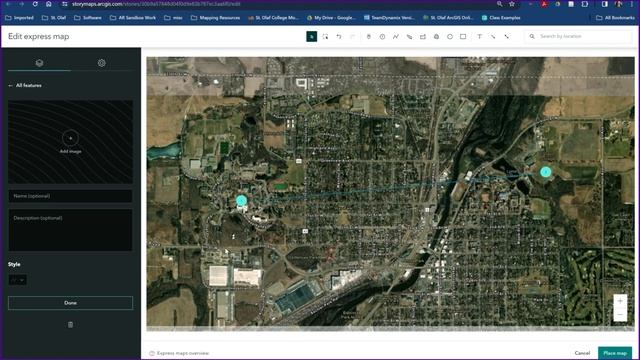Screen dimensions: 640x360
Task: Open the layers tab in side panel
Action: coord(39,63)
